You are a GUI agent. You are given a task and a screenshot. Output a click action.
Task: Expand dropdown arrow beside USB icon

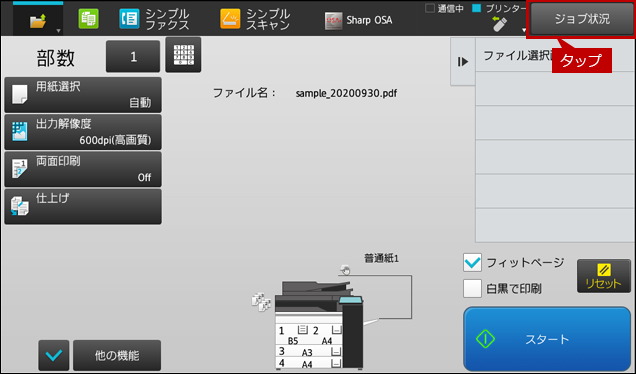pos(524,30)
